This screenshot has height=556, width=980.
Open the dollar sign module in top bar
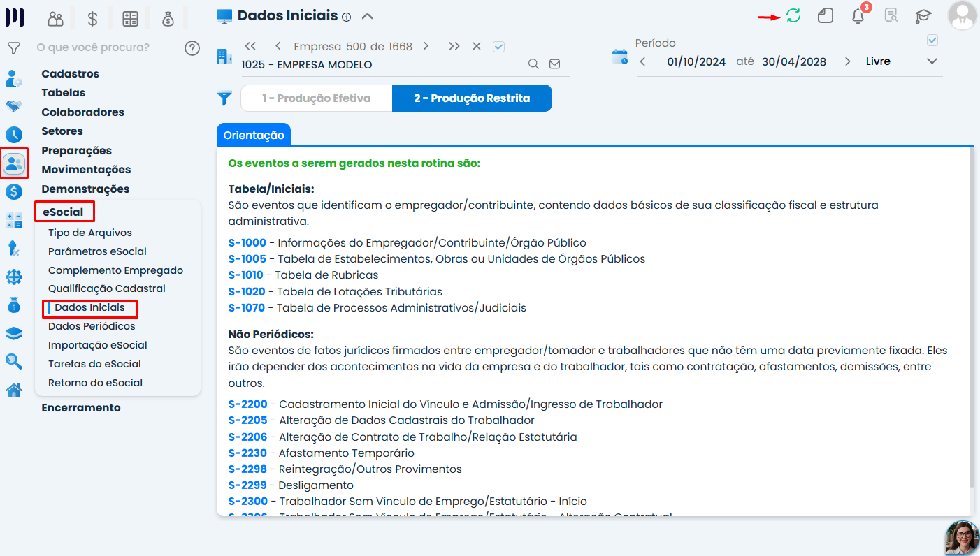(92, 19)
